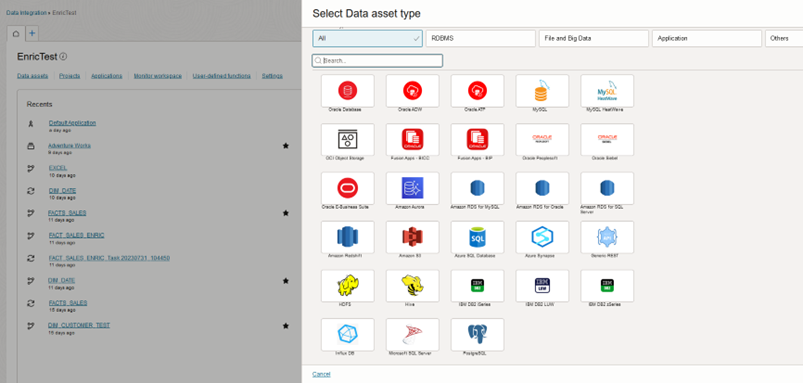This screenshot has width=803, height=383.
Task: Choose IBM DB2 iSeries tile
Action: pyautogui.click(x=477, y=286)
